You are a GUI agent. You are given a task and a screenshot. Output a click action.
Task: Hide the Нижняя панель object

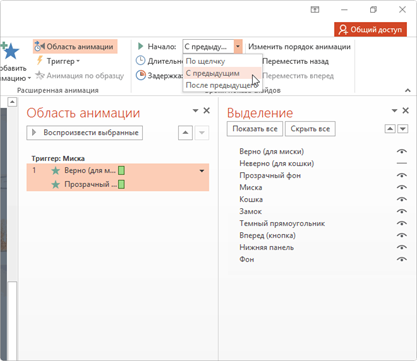[x=402, y=247]
